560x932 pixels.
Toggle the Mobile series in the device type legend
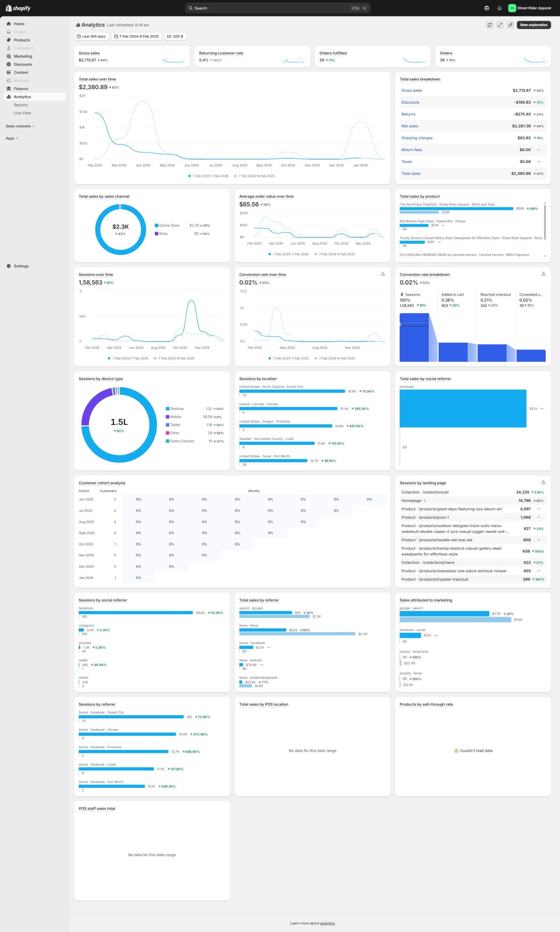tap(175, 417)
